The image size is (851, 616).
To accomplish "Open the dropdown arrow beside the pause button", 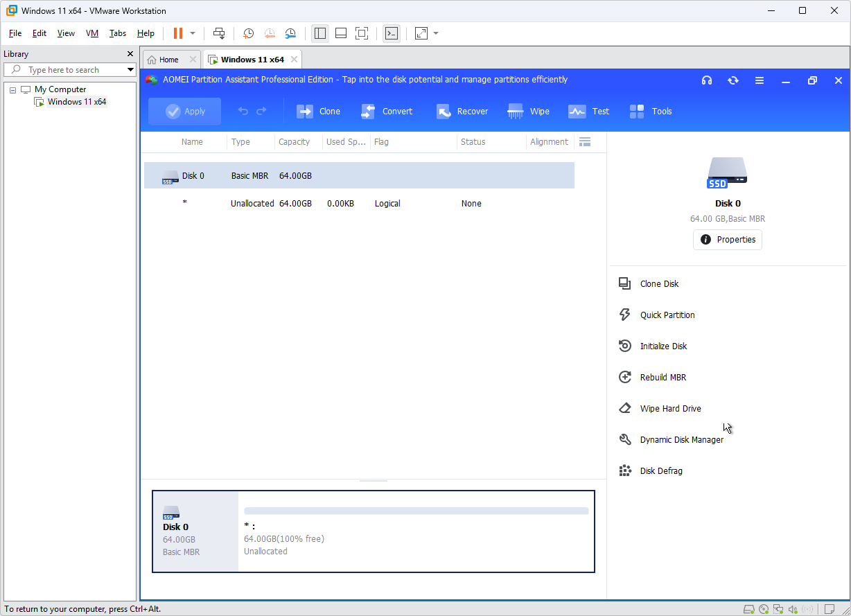I will (193, 33).
